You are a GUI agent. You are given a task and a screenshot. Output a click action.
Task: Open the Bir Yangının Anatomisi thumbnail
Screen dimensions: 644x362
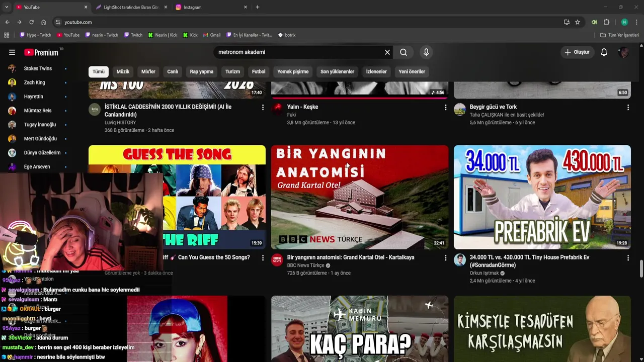point(360,197)
